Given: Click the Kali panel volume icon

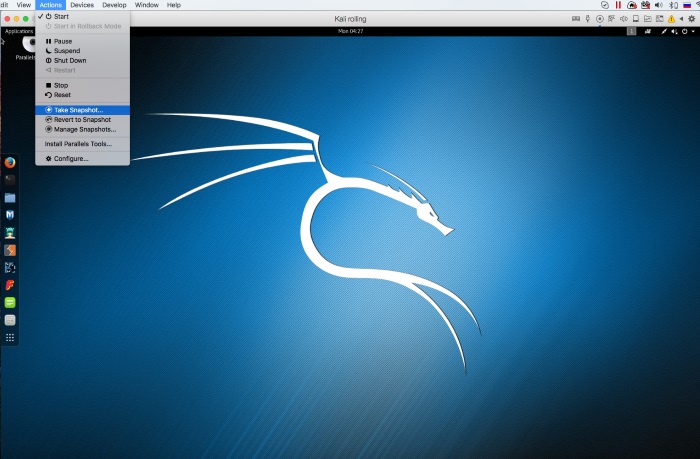Looking at the screenshot, I should (675, 31).
